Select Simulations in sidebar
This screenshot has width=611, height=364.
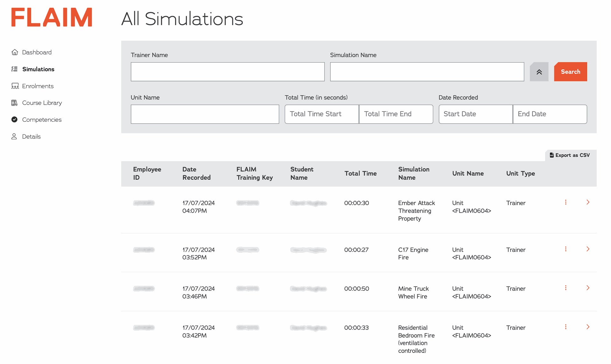point(38,69)
